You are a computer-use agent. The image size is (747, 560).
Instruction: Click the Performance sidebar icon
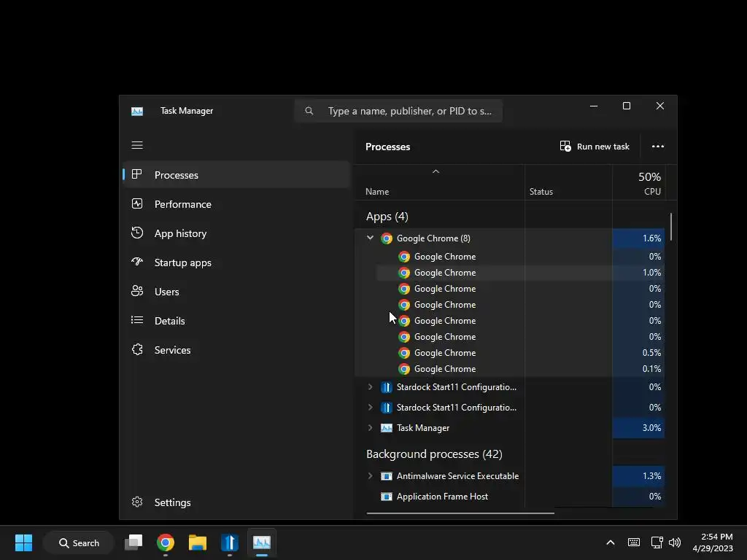pyautogui.click(x=137, y=204)
